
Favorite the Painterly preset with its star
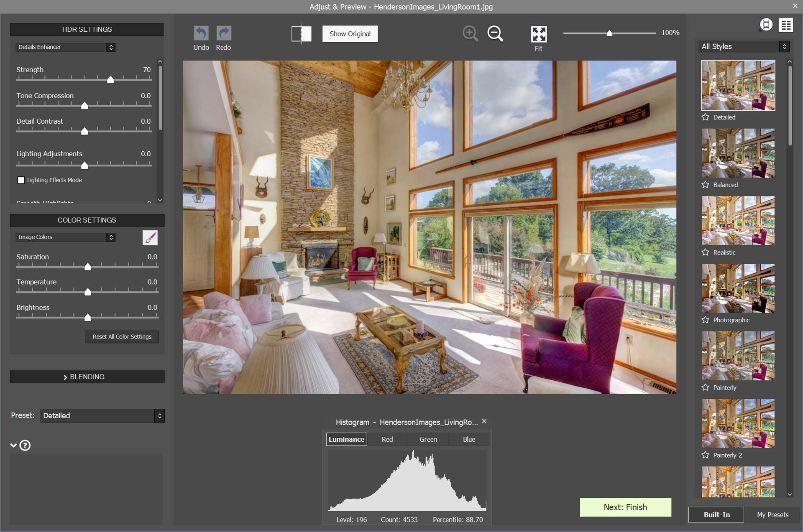point(706,387)
